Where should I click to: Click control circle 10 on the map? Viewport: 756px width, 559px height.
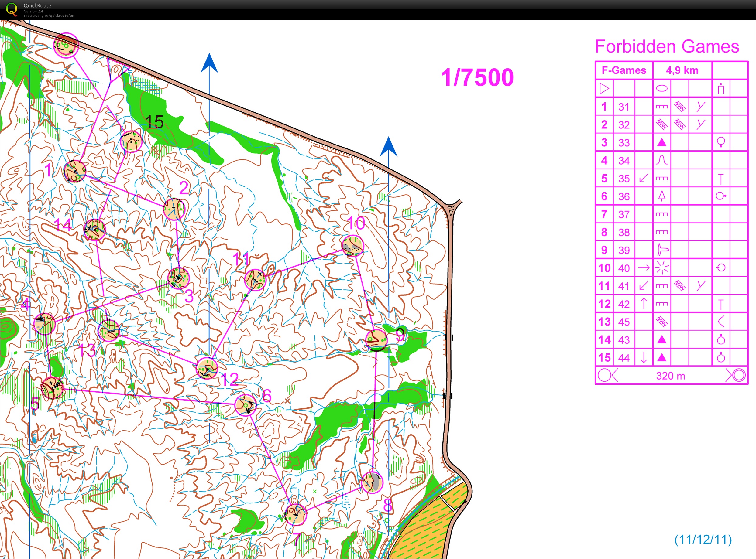(353, 246)
